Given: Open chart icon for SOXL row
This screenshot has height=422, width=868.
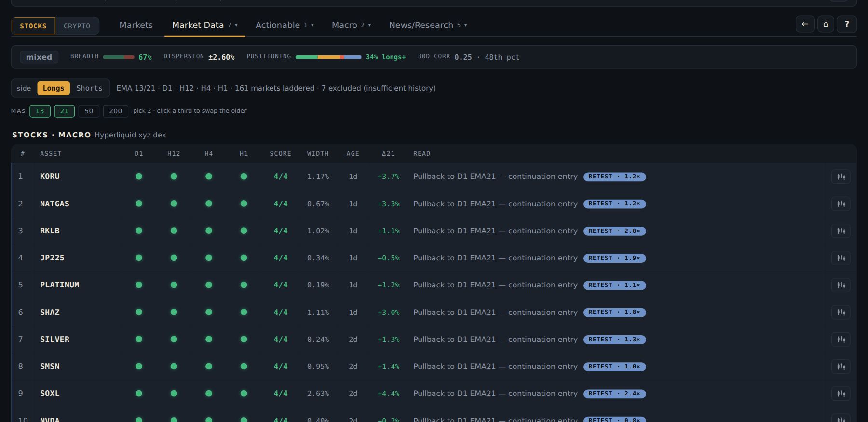Looking at the screenshot, I should tap(841, 394).
